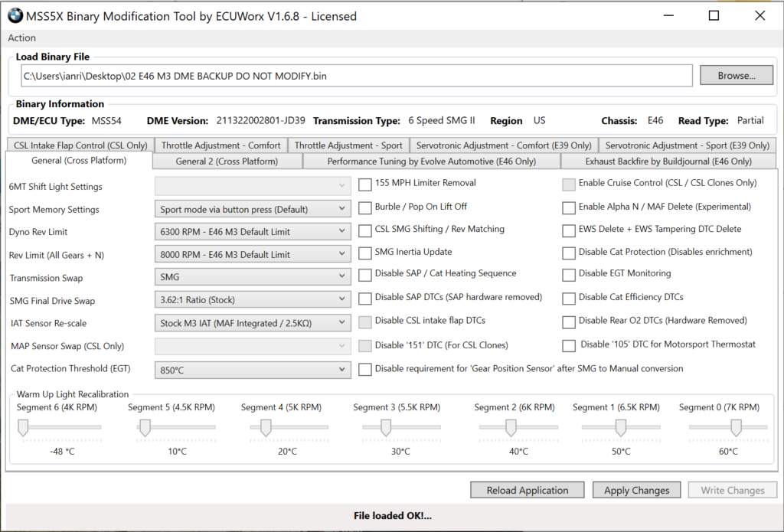Open Performance Tuning by Evolve Automotive tab
The image size is (784, 532).
click(432, 161)
